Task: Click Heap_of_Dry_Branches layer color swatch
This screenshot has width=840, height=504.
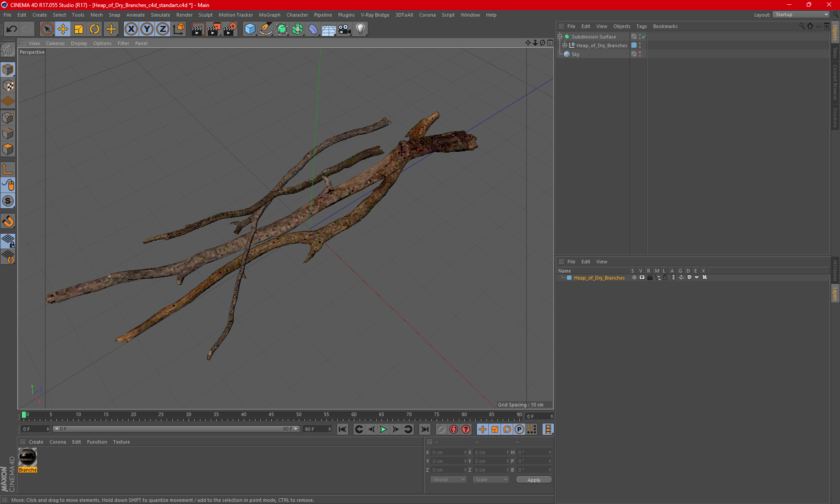Action: point(569,278)
